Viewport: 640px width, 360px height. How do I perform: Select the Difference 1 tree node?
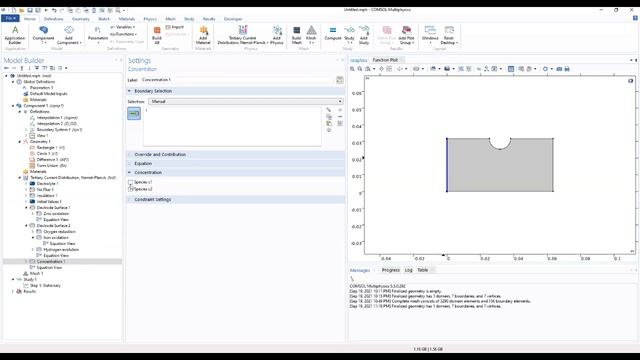[x=53, y=160]
